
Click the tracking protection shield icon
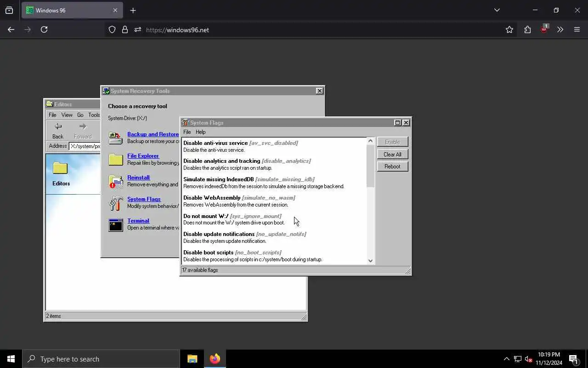(112, 29)
